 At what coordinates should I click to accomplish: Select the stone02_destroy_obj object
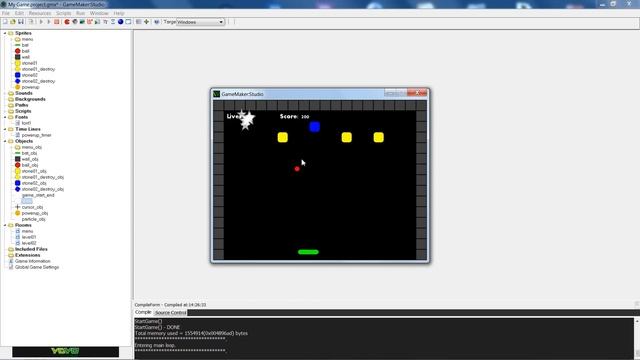[x=43, y=189]
